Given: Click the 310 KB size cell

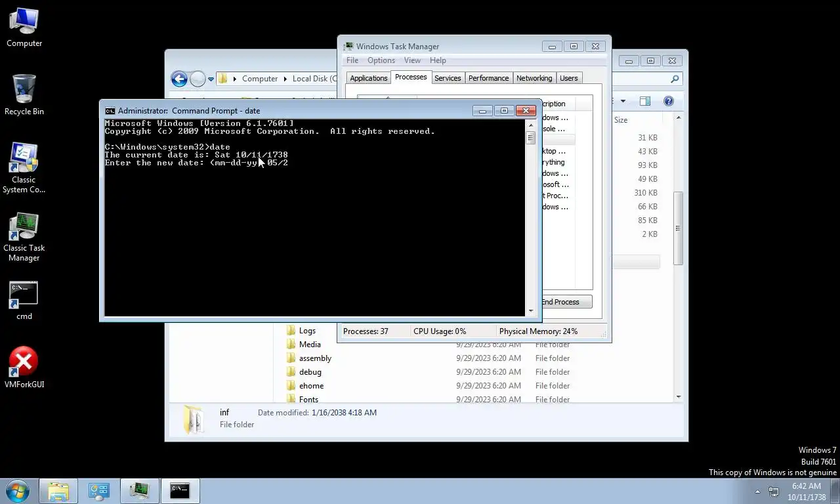Looking at the screenshot, I should click(646, 193).
